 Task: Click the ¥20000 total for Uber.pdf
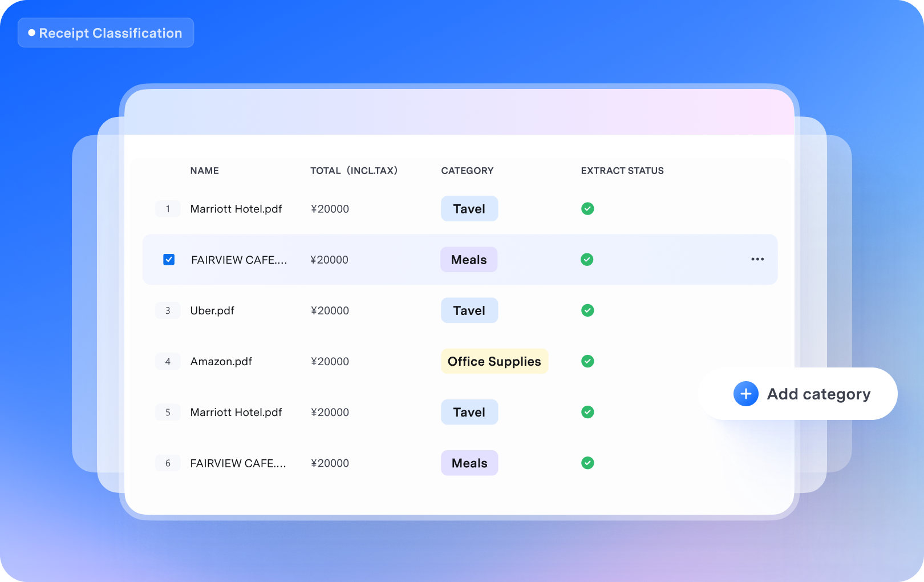(x=330, y=310)
